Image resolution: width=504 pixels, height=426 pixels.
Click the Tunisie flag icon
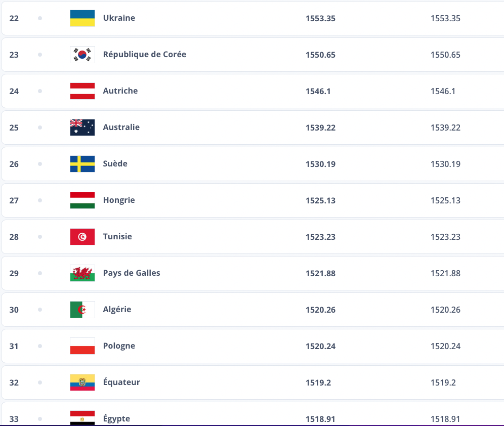tap(82, 237)
